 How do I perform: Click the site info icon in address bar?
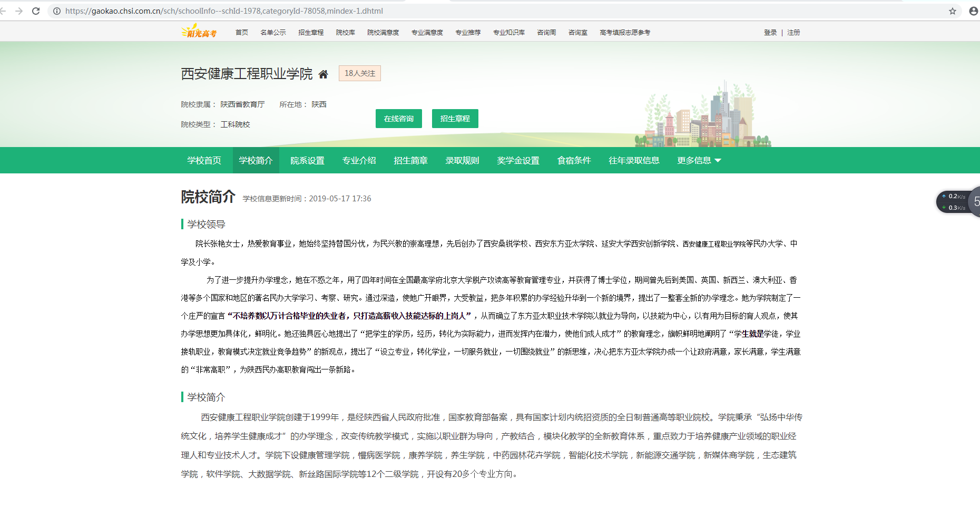pyautogui.click(x=57, y=11)
